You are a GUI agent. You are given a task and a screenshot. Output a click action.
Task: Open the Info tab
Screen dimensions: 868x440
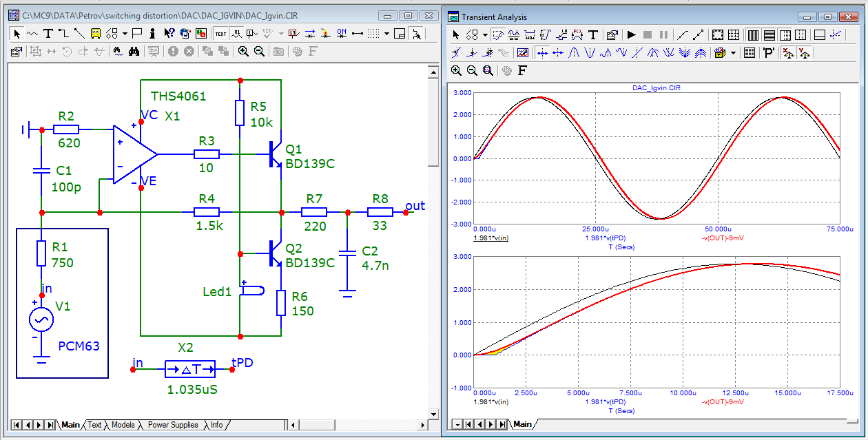[x=217, y=425]
